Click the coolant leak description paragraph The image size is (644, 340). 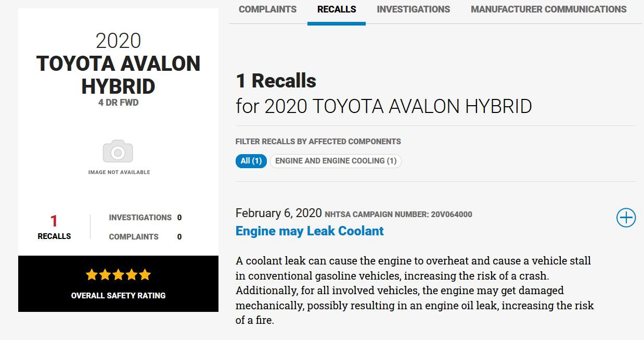[x=414, y=290]
